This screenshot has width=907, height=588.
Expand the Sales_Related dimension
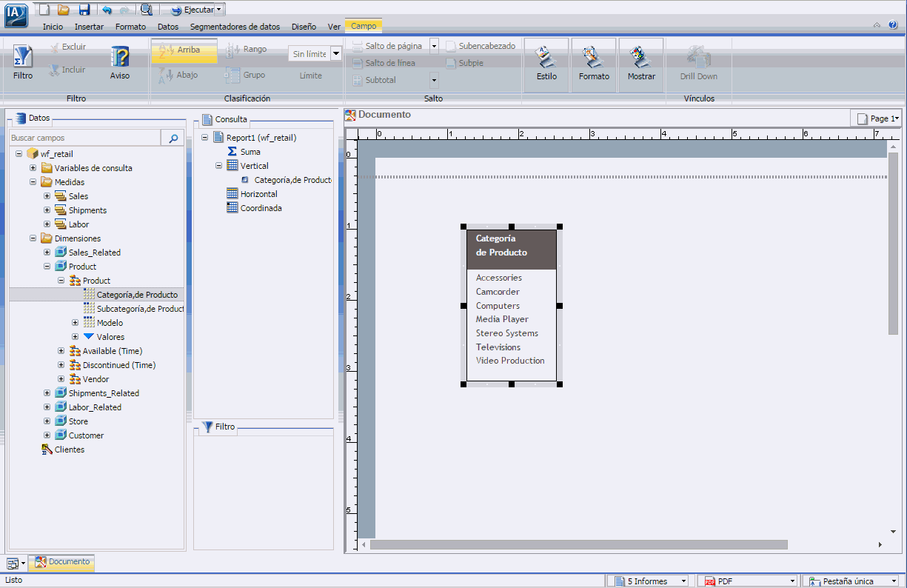47,253
